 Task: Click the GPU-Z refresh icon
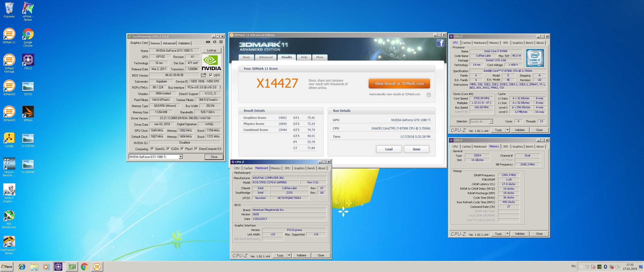pos(215,42)
